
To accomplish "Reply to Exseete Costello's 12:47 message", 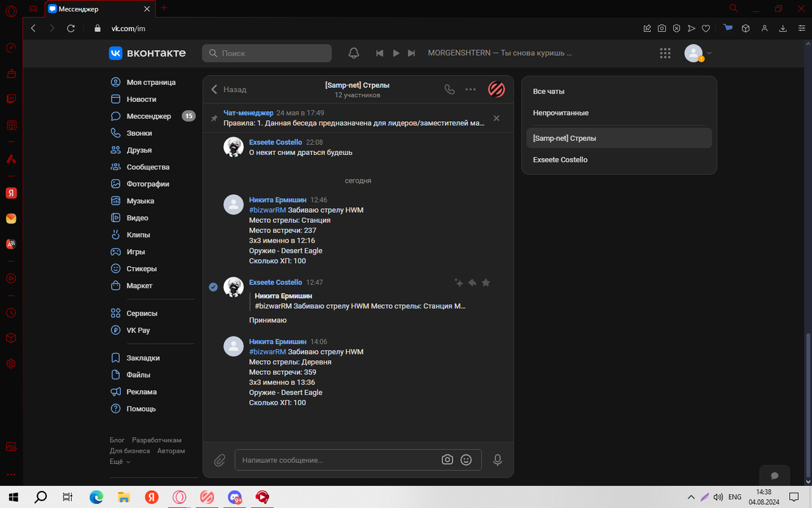I will click(472, 283).
